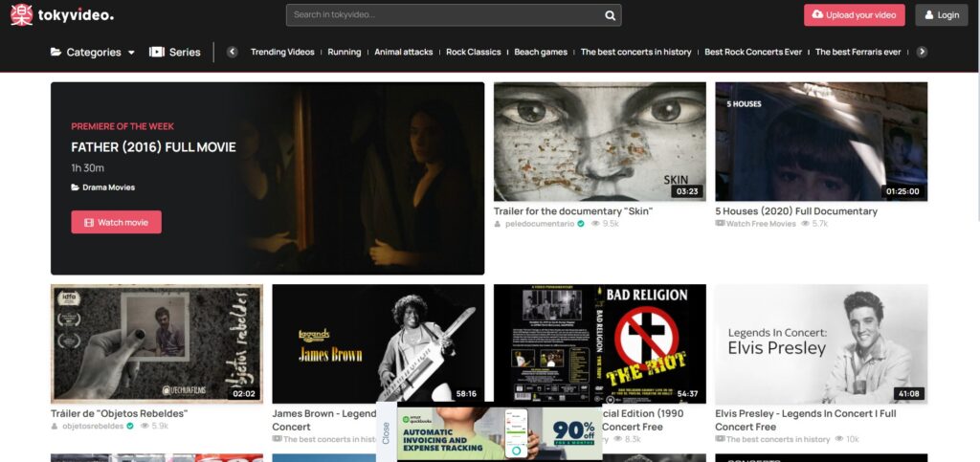Open the 5 Houses video thumbnail
The width and height of the screenshot is (980, 462).
[821, 142]
